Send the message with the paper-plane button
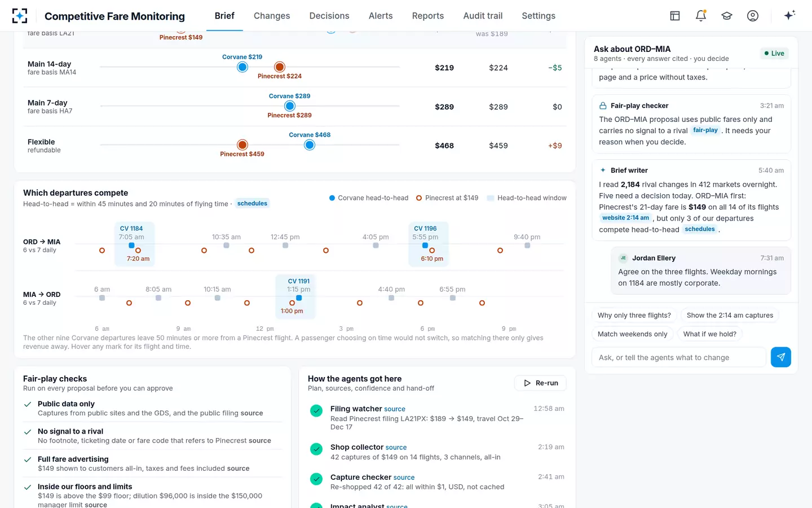 point(781,357)
